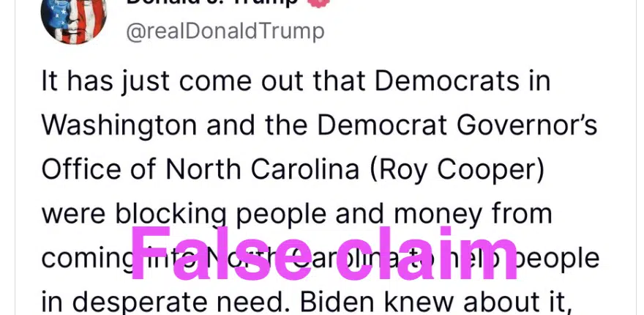Click "Washington" in the post text

pyautogui.click(x=119, y=125)
